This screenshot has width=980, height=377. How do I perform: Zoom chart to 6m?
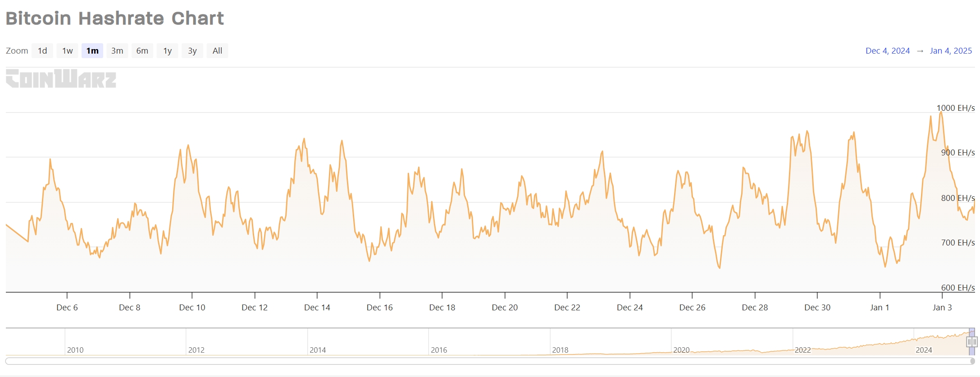tap(142, 51)
